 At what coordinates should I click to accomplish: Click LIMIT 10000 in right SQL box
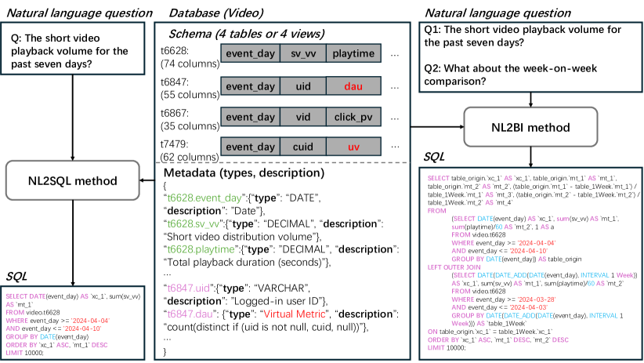[x=447, y=347]
